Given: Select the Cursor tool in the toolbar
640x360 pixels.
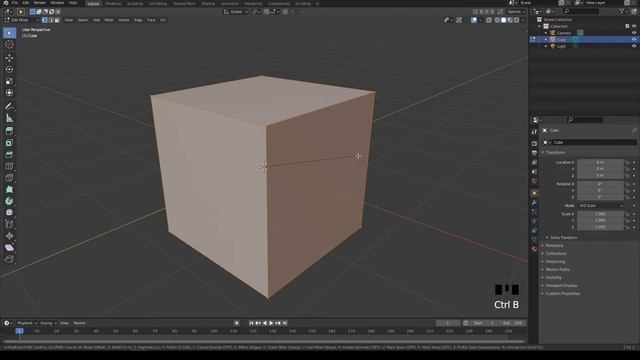Looking at the screenshot, I should click(x=9, y=44).
